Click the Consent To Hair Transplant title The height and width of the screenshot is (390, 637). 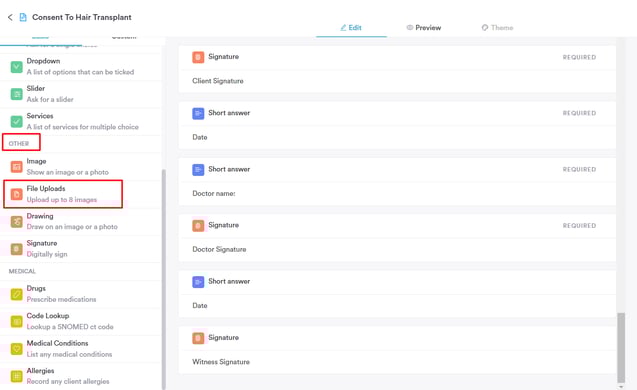(82, 17)
